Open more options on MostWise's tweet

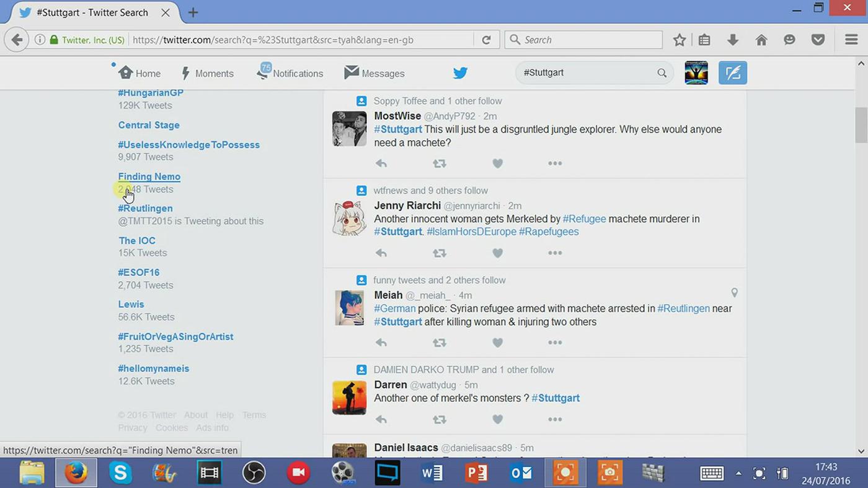(555, 164)
